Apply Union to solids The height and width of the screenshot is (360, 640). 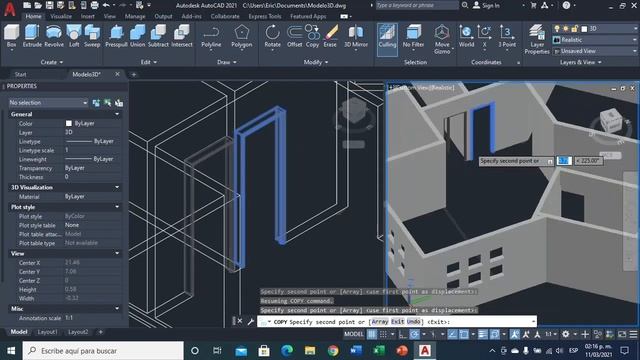tap(138, 36)
